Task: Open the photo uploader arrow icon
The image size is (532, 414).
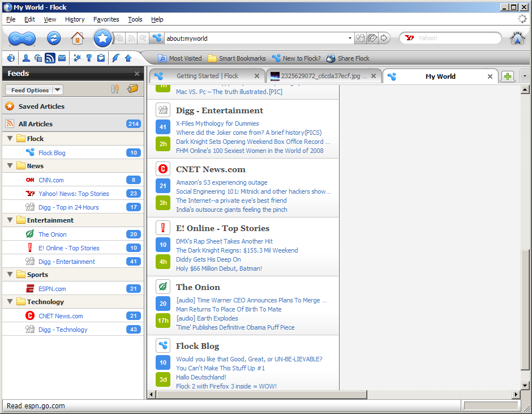Action: pyautogui.click(x=128, y=58)
